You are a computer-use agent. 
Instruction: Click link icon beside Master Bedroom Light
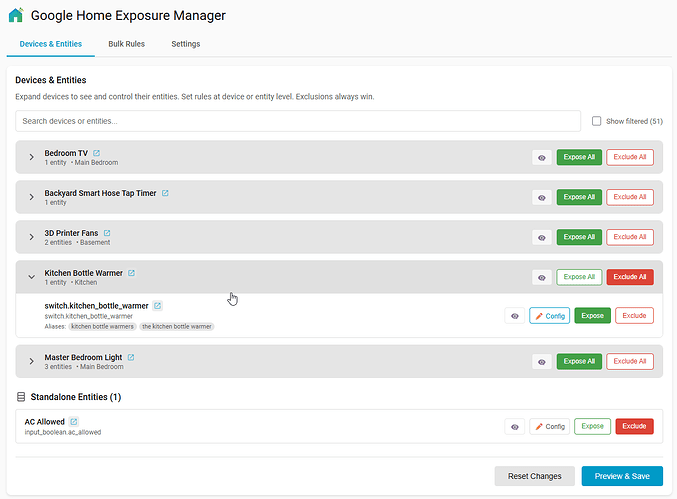(x=131, y=357)
